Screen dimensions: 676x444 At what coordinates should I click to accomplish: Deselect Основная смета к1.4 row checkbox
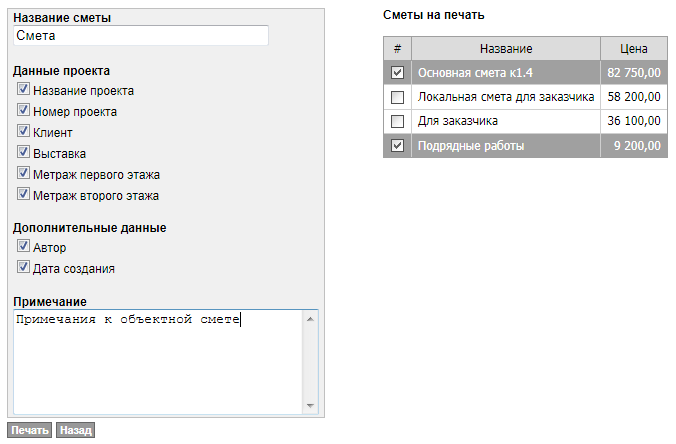(397, 73)
